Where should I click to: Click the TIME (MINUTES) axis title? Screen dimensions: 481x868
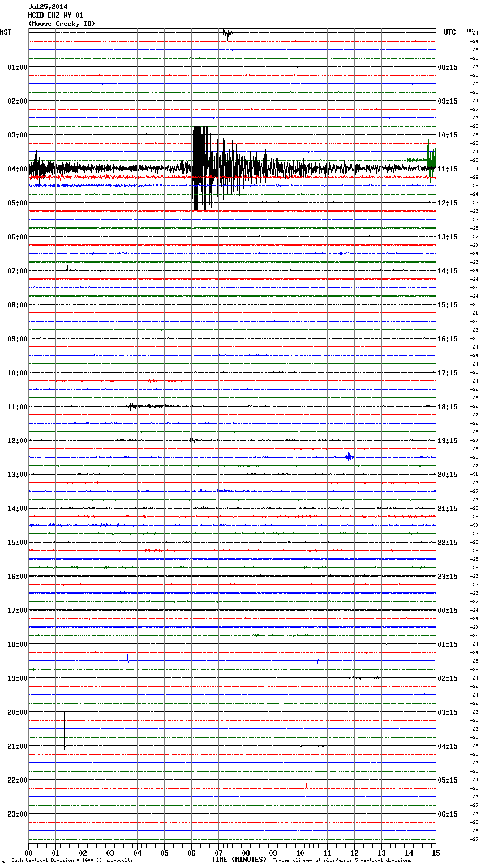coord(239,860)
